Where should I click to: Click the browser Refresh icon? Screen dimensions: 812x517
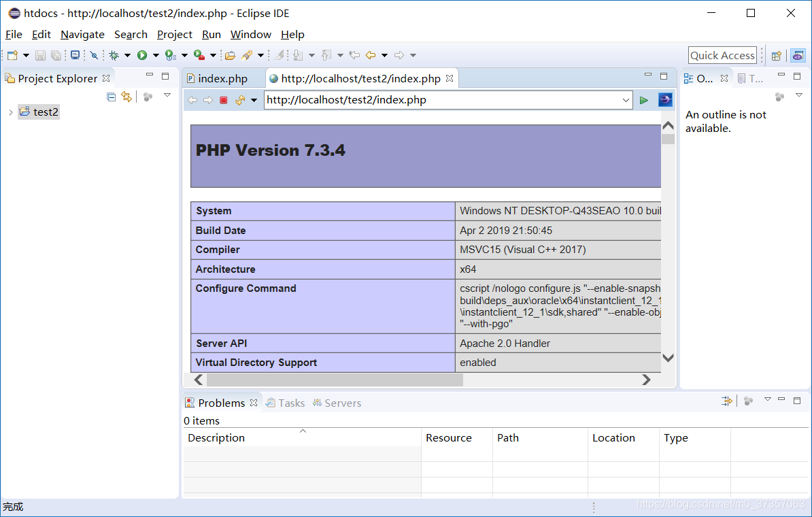pyautogui.click(x=240, y=100)
